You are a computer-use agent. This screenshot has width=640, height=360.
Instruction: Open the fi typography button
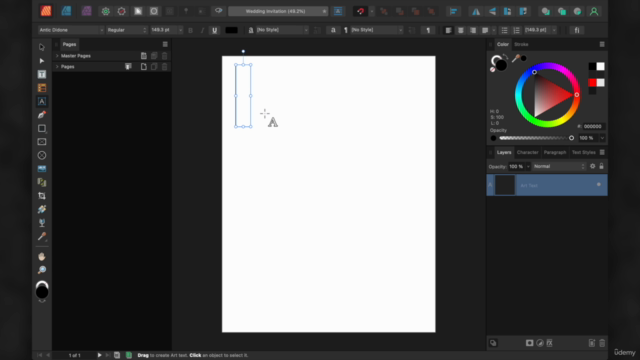[x=577, y=30]
